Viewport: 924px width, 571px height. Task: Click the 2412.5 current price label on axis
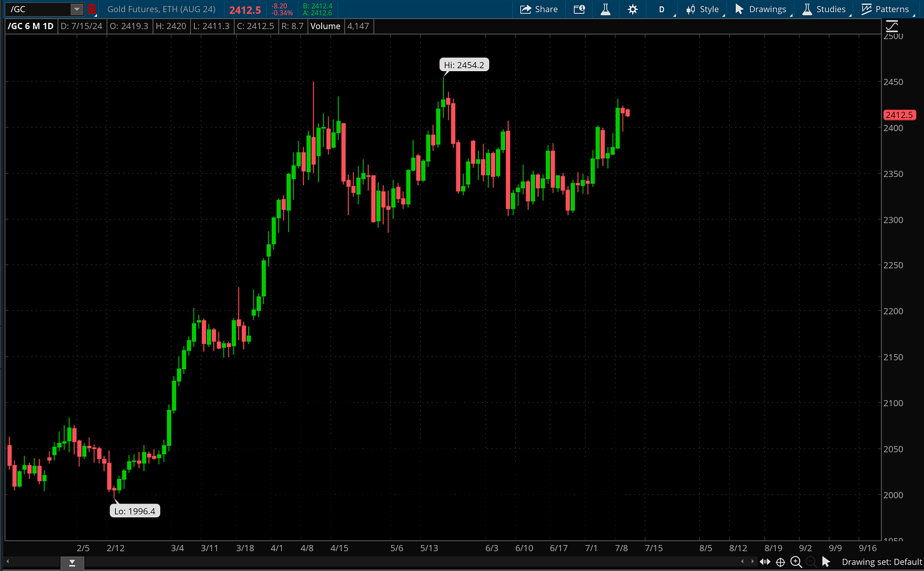tap(899, 115)
